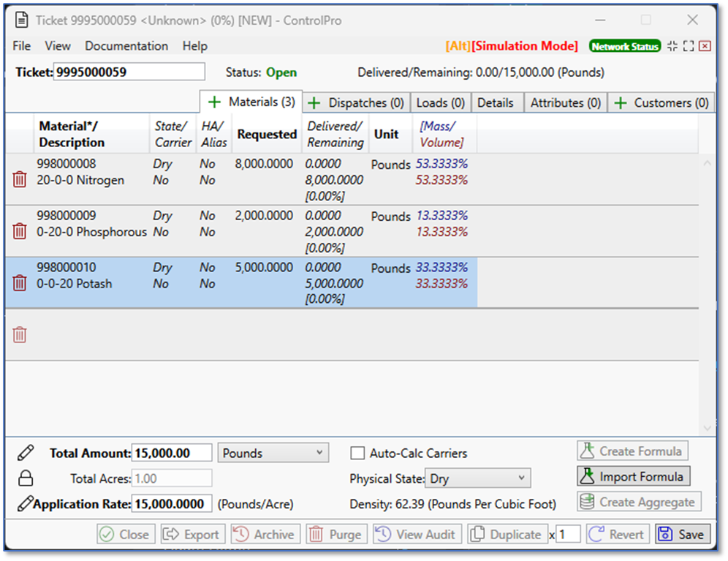Click the pencil icon beside Total Amount
Screen dimensions: 728x561
[x=25, y=453]
